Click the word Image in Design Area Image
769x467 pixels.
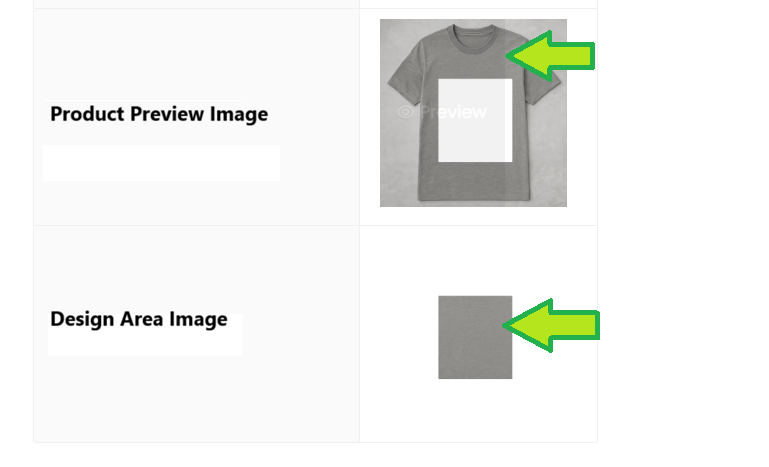(x=198, y=319)
